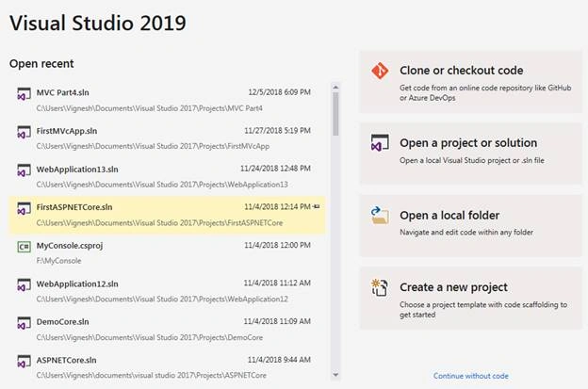Choose Open a local folder
This screenshot has height=389, width=588.
(x=471, y=226)
